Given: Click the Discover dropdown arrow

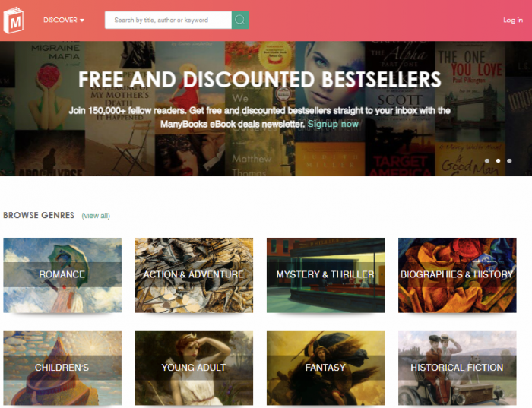Looking at the screenshot, I should (82, 21).
